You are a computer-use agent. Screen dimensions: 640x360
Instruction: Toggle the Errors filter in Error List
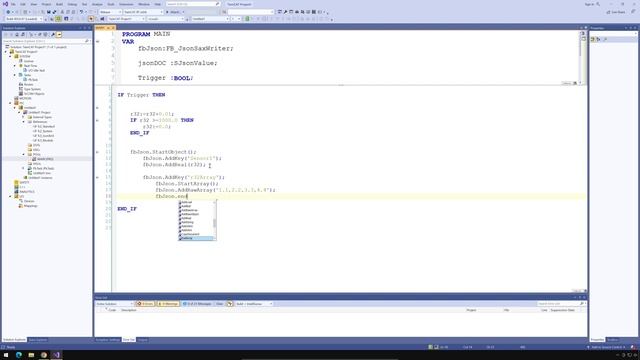click(145, 304)
